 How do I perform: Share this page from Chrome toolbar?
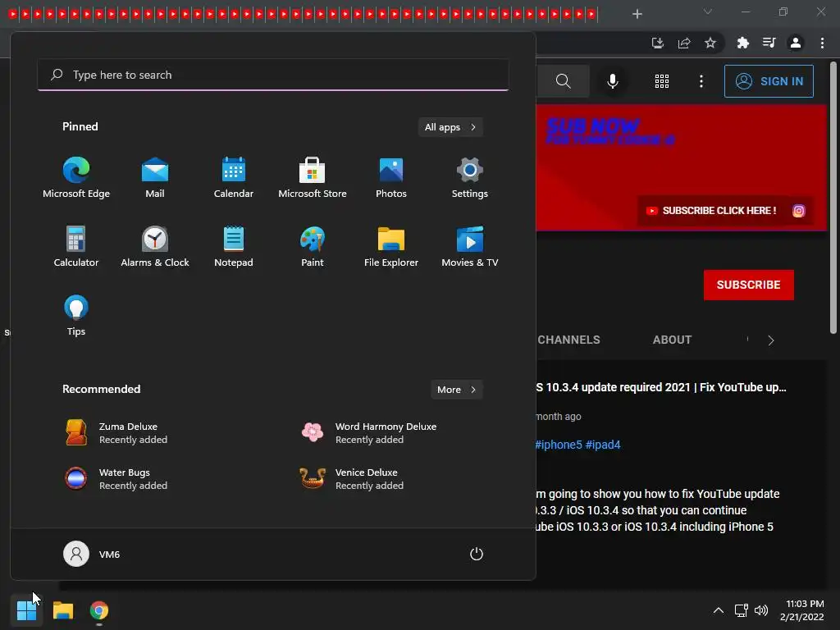684,43
